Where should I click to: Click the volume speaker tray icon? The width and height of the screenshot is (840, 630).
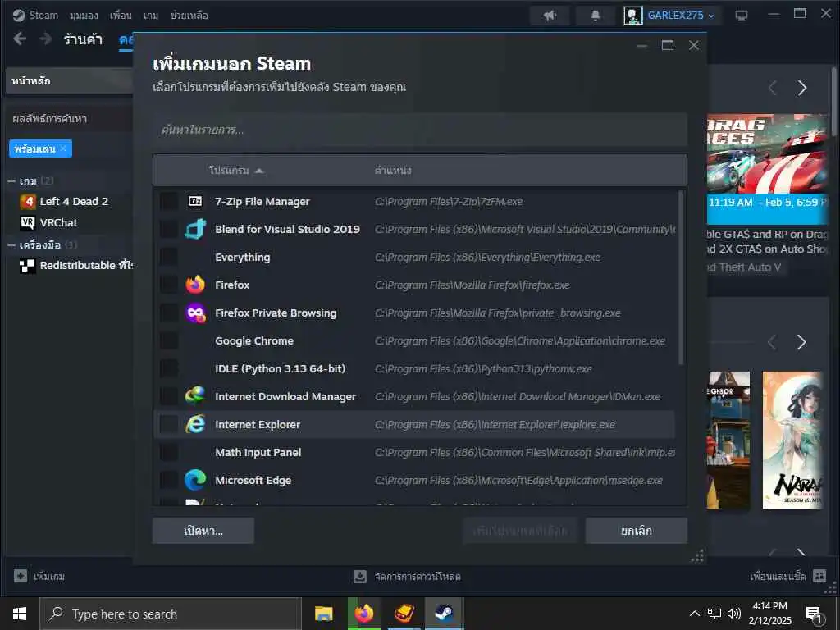pos(733,614)
